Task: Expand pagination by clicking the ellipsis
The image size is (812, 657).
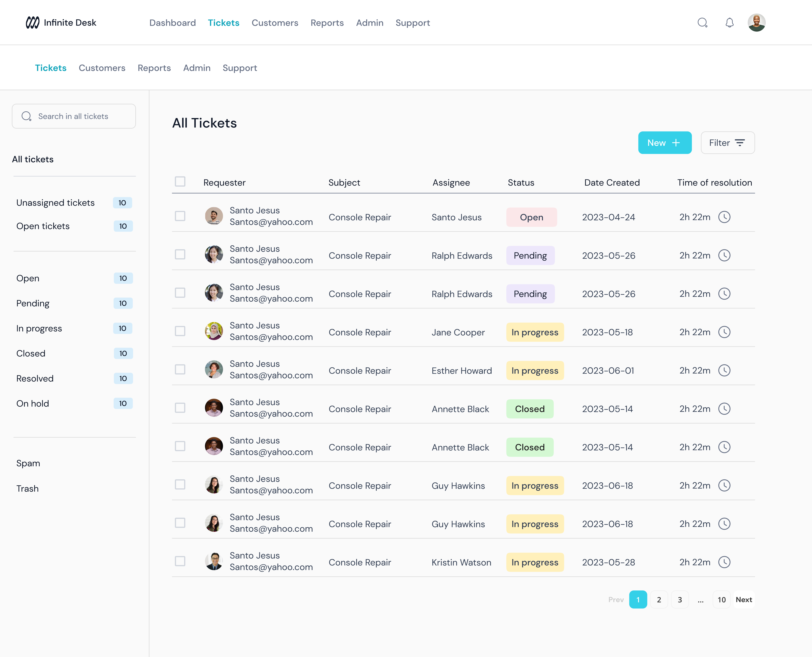Action: (700, 600)
